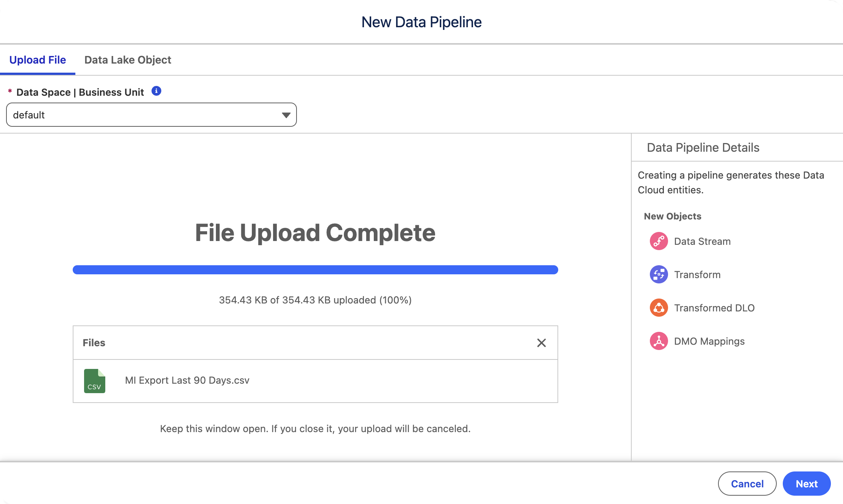Click the blue upload progress bar
Viewport: 843px width, 504px height.
coord(315,269)
